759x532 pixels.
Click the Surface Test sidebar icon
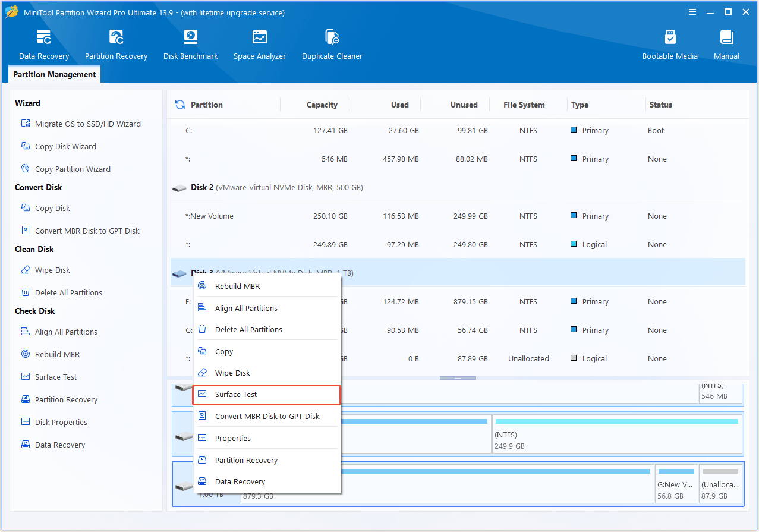point(26,377)
